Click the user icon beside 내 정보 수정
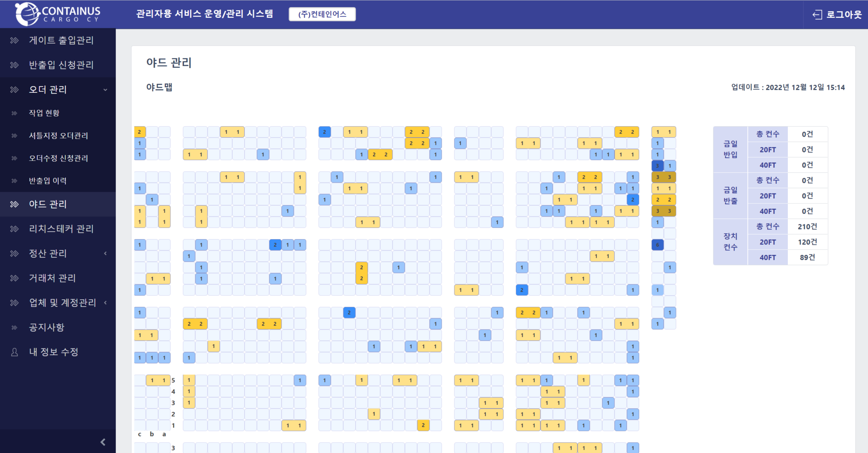868x453 pixels. pyautogui.click(x=14, y=352)
